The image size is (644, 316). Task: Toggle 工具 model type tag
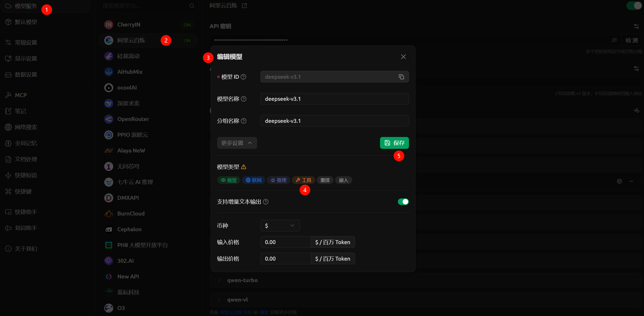[303, 180]
